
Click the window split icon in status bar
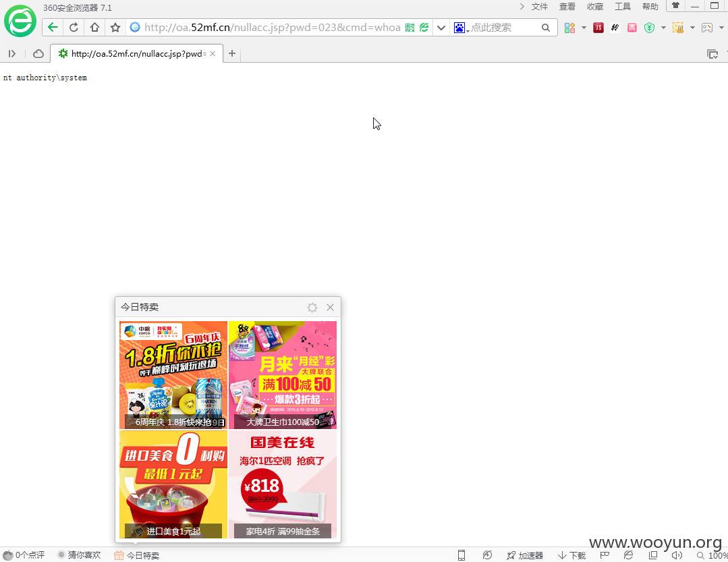tap(653, 555)
